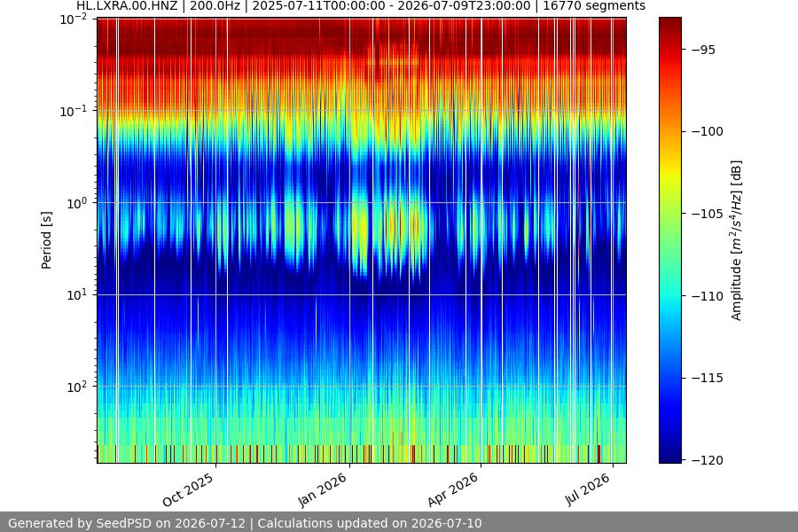The height and width of the screenshot is (532, 798).
Task: Click the amplitude colorbar gradient
Action: 669,240
